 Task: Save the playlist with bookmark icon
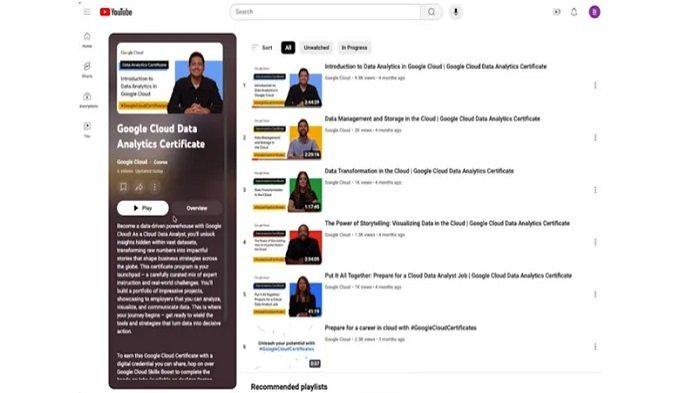coord(124,187)
